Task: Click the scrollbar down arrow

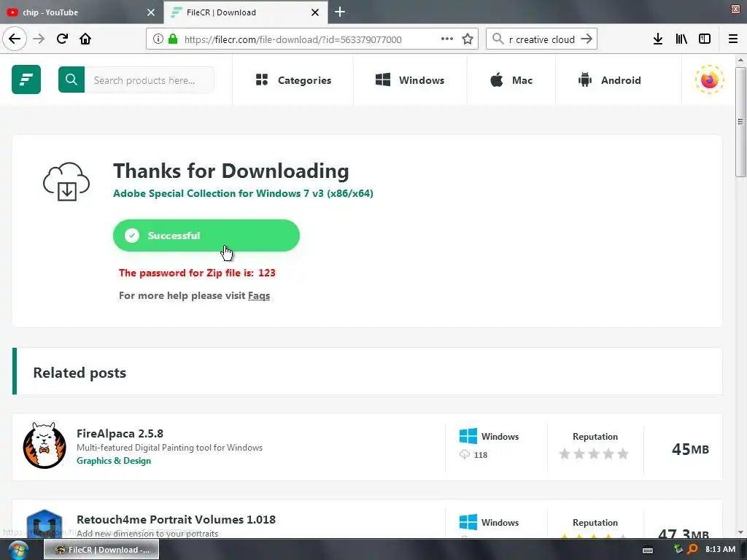Action: [x=740, y=532]
